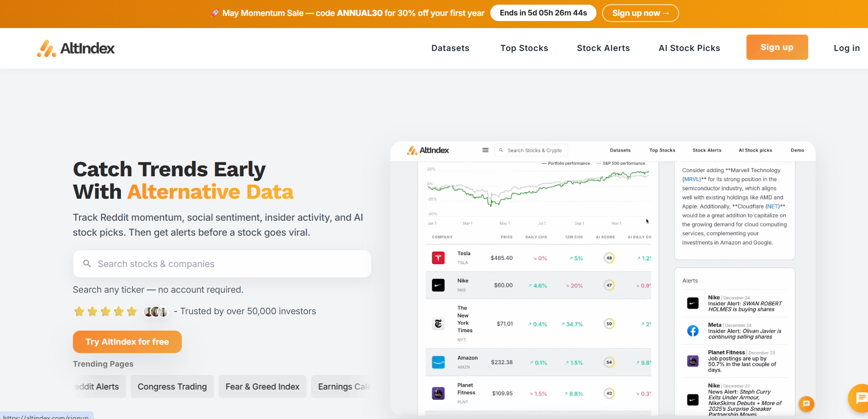Viewport: 868px width, 419px height.
Task: Click Sign up now in sale banner
Action: (x=640, y=13)
